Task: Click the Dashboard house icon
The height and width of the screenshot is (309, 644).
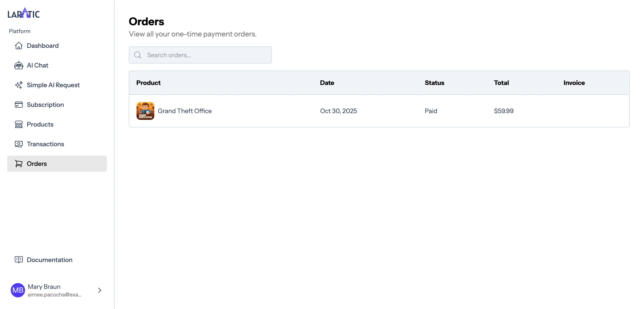Action: (19, 46)
